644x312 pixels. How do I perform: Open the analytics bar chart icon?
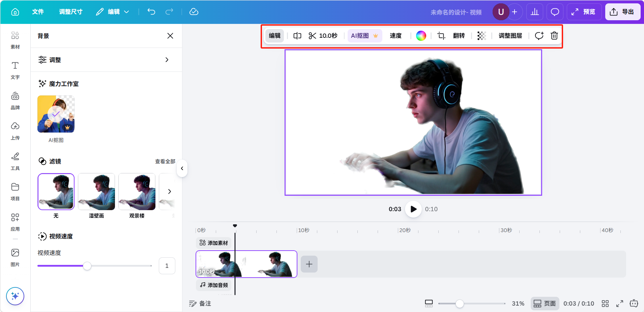(535, 12)
